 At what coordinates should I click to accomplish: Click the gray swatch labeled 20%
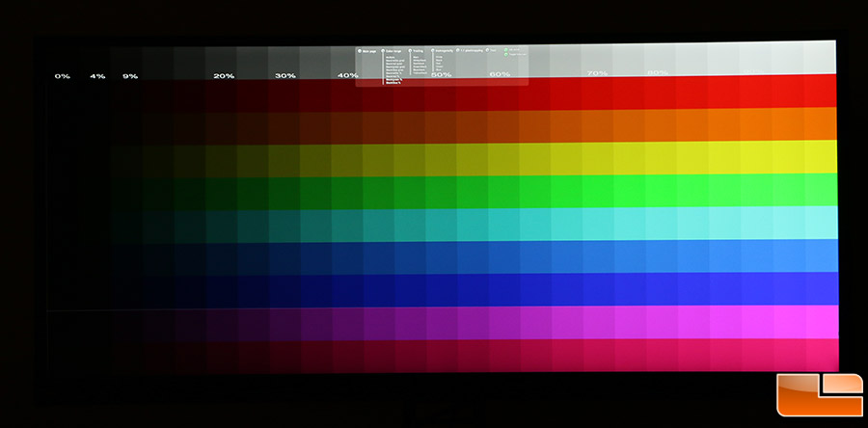(220, 63)
